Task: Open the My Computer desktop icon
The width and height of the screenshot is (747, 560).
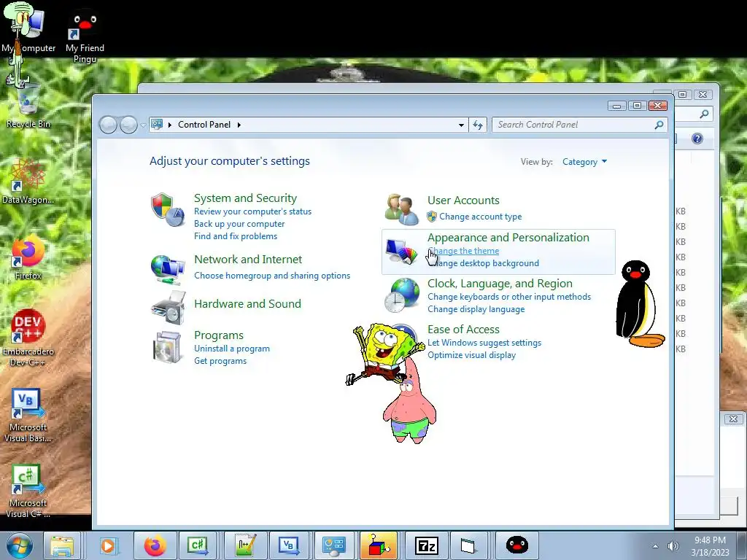Action: click(x=28, y=28)
